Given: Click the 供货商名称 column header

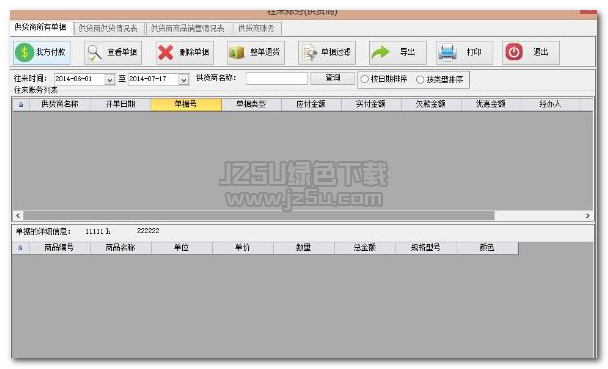Looking at the screenshot, I should (x=60, y=104).
